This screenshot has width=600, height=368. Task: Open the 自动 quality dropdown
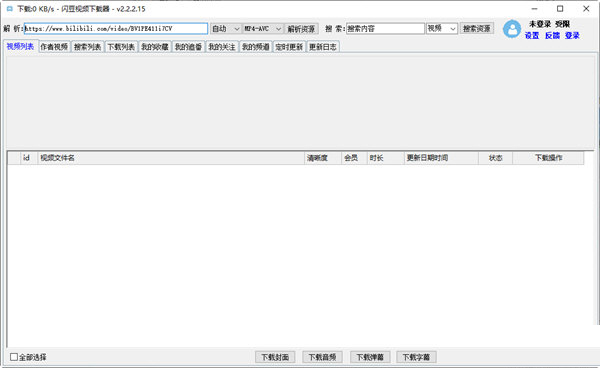point(225,29)
